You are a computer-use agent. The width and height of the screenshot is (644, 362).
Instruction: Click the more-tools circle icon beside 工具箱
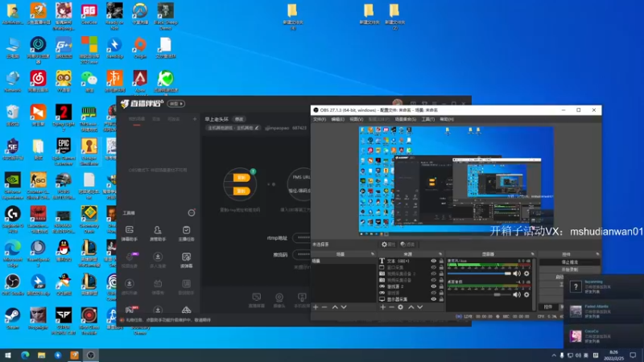192,212
